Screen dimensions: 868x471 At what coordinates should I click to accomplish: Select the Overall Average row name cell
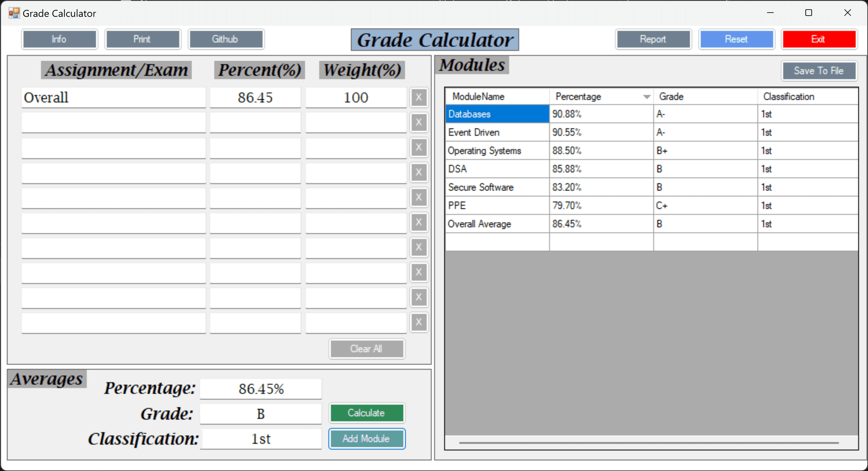497,224
